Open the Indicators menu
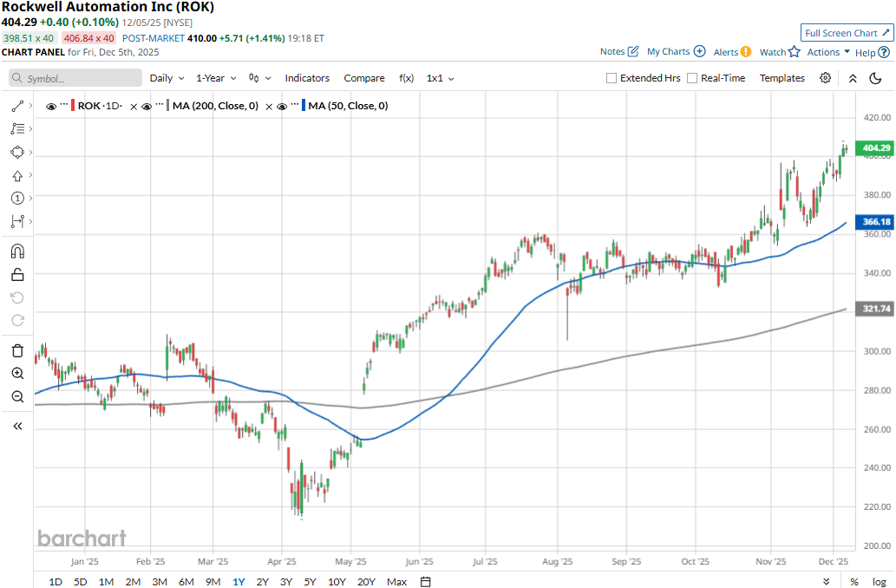The image size is (896, 588). click(x=307, y=78)
